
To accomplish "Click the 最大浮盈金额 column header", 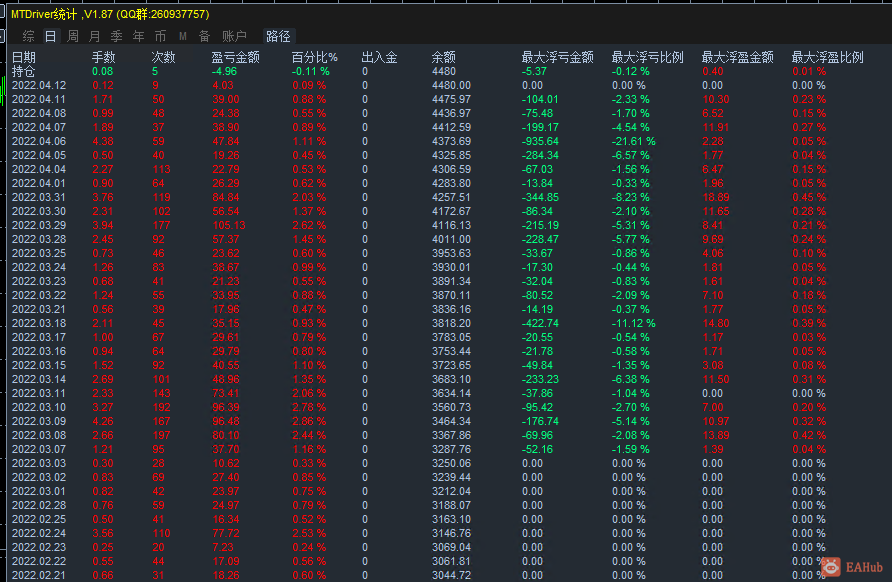I will click(737, 57).
